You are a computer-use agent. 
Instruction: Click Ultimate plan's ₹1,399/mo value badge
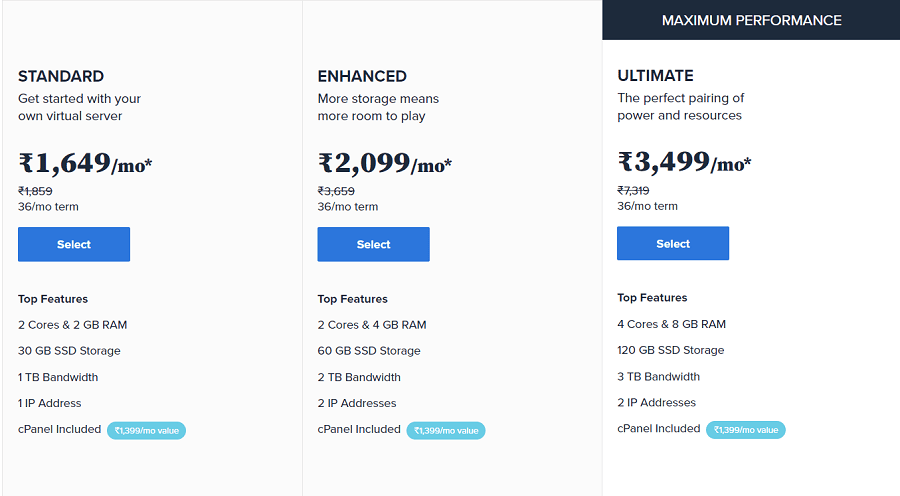pyautogui.click(x=746, y=430)
